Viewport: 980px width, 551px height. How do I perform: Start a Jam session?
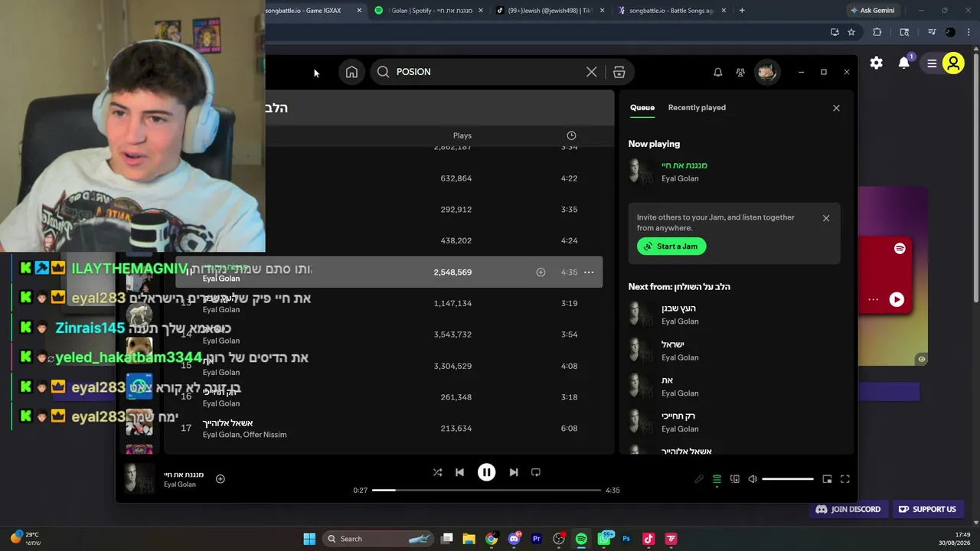[x=671, y=246]
